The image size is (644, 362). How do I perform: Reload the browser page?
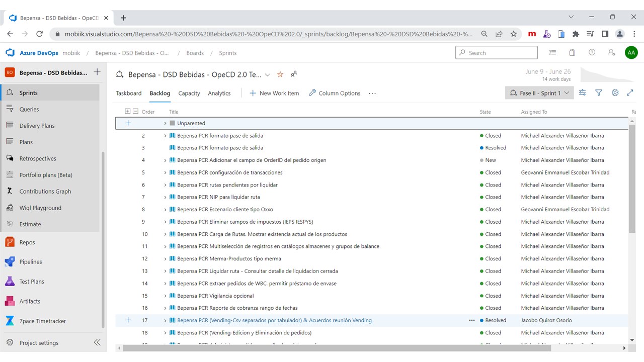click(x=40, y=34)
